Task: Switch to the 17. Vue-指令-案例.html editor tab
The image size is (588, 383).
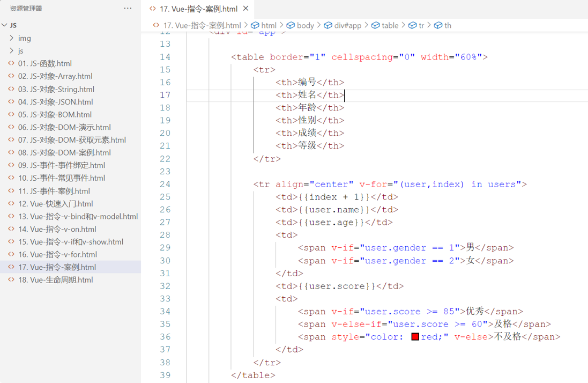Action: 198,9
